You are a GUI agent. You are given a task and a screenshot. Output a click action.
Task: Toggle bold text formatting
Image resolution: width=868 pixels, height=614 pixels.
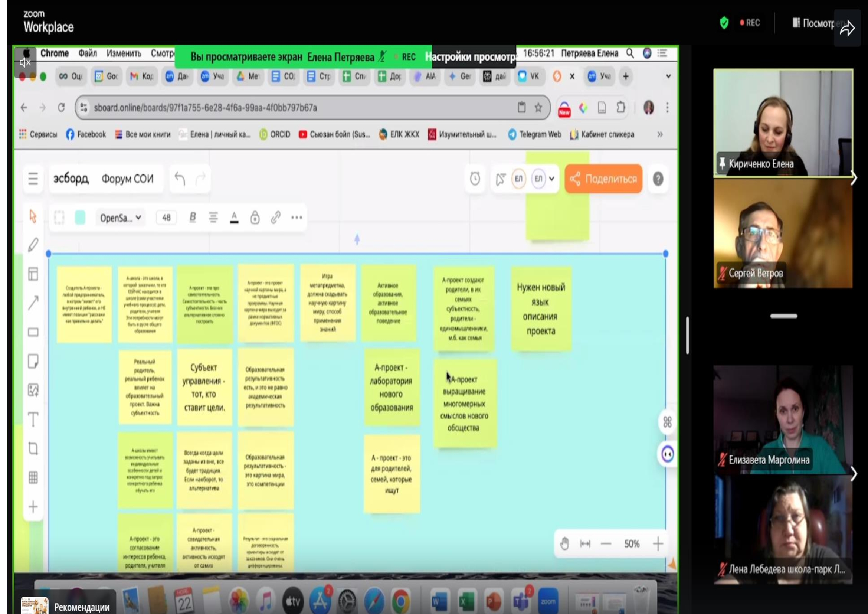(x=193, y=218)
